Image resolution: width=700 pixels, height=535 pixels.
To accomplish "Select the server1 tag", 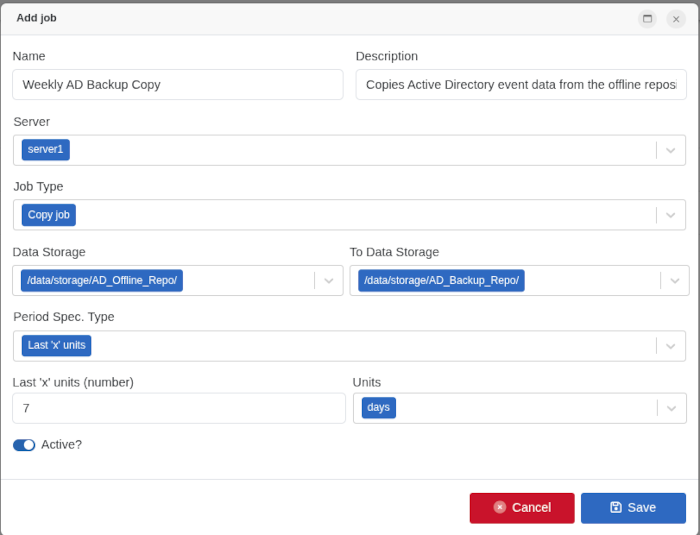I will [46, 150].
